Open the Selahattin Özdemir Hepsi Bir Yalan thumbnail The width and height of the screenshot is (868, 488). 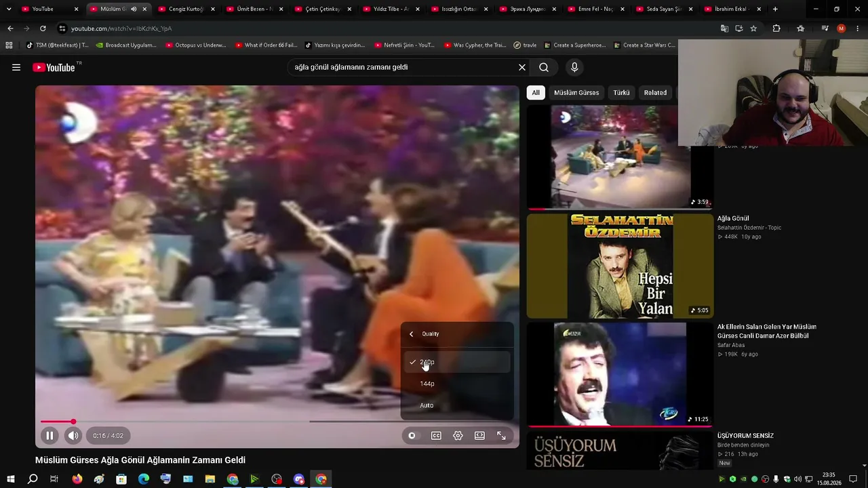point(620,266)
